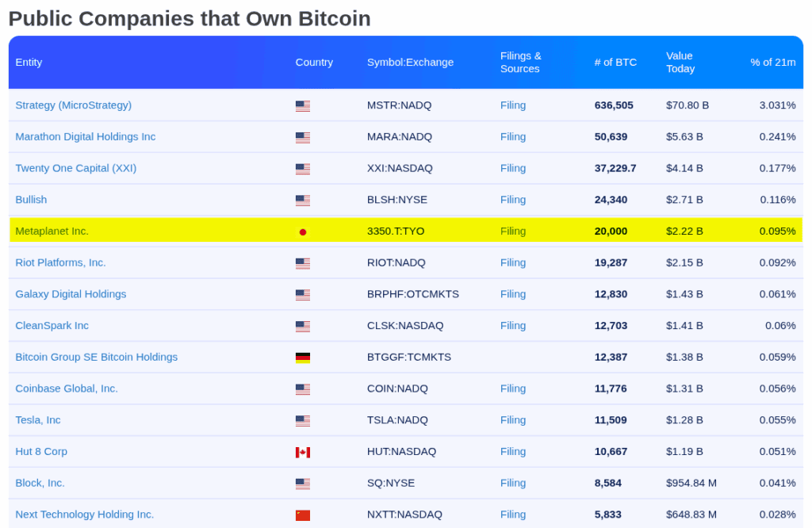Screen dimensions: 812x528
Task: Click the US flag in Strategy row
Action: pos(303,106)
